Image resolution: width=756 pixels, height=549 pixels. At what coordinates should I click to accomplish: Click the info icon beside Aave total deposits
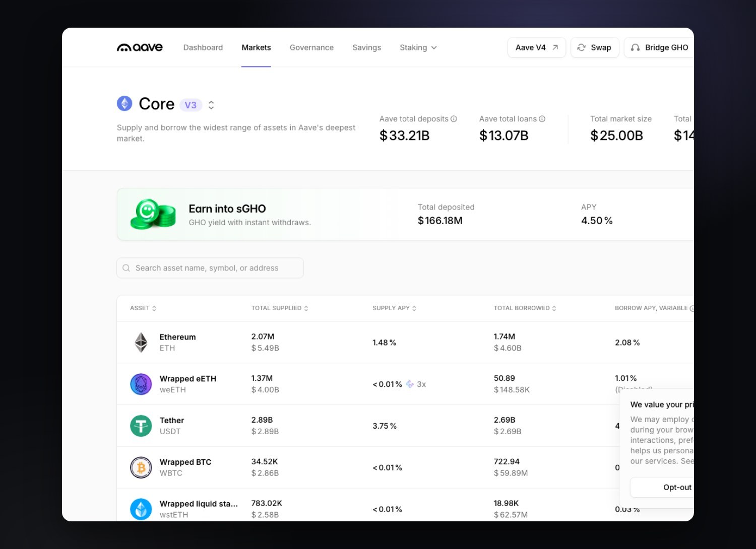pos(454,119)
